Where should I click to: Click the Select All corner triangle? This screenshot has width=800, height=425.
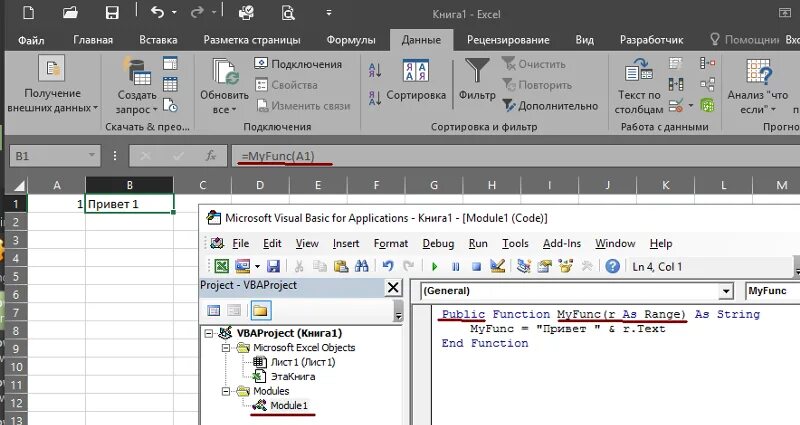pyautogui.click(x=18, y=185)
